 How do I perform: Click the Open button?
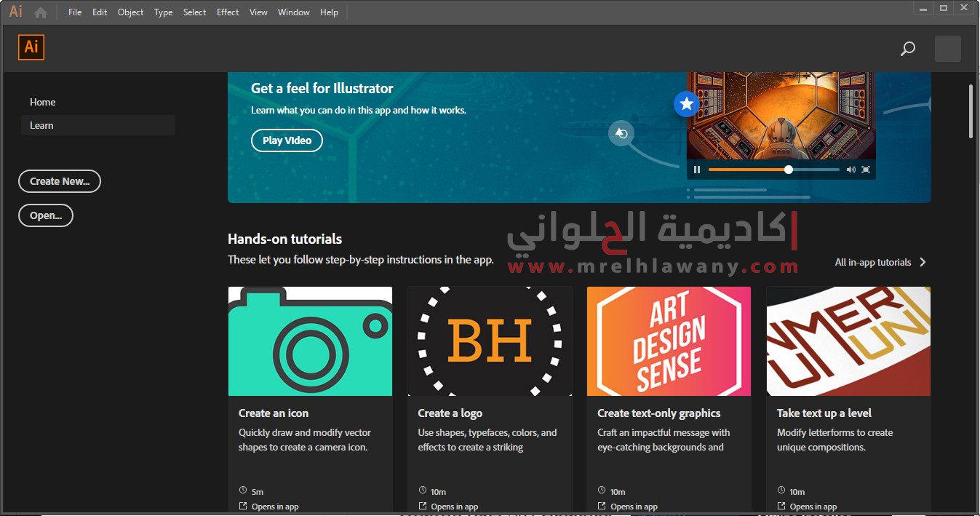pos(46,215)
